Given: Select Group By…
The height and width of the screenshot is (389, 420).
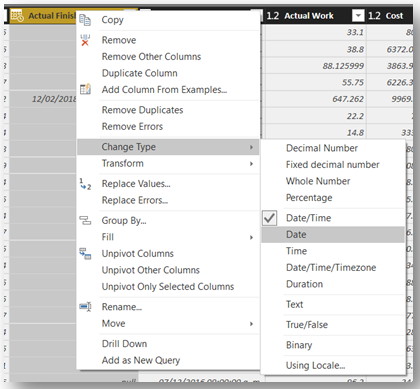Looking at the screenshot, I should pos(168,221).
